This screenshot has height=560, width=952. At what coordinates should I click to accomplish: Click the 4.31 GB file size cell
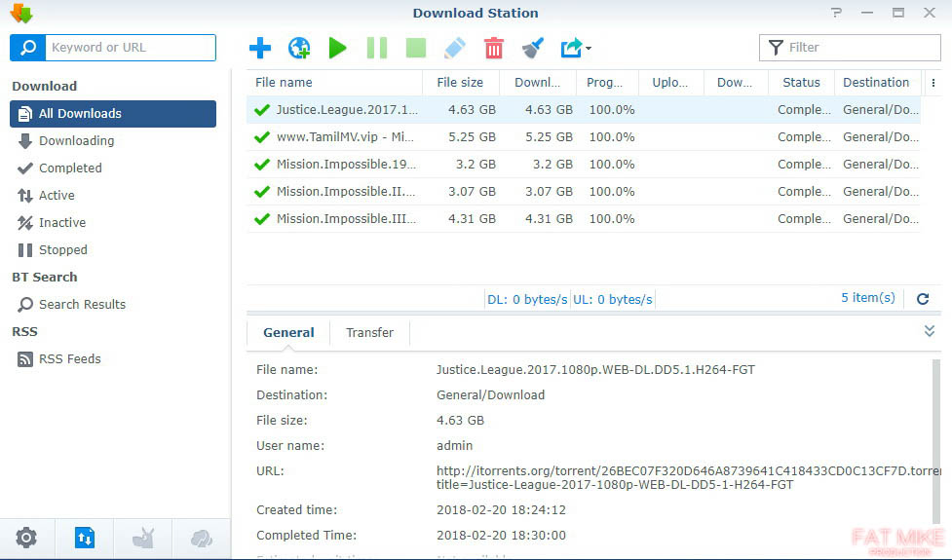tap(472, 219)
